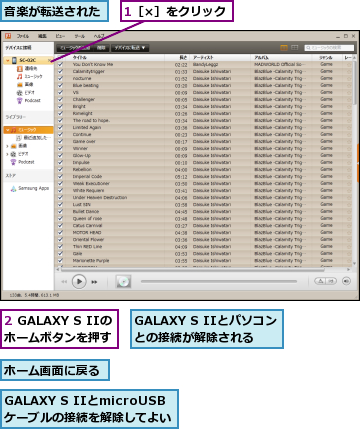Select the track 'Under Heaven Destruction'
This screenshot has width=360, height=429.
tap(100, 197)
